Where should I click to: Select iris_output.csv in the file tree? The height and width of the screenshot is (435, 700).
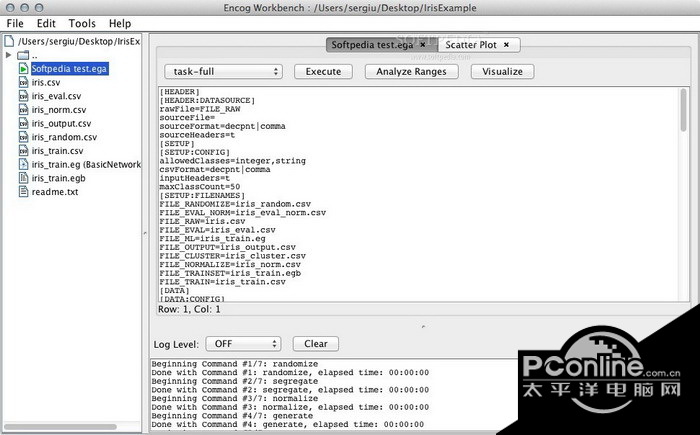61,124
